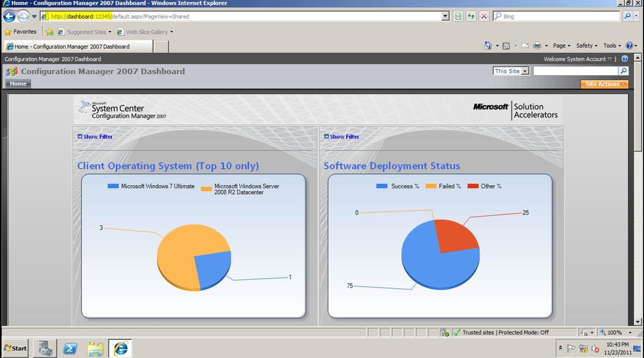This screenshot has width=644, height=358.
Task: Refresh the dashboard page
Action: [471, 16]
